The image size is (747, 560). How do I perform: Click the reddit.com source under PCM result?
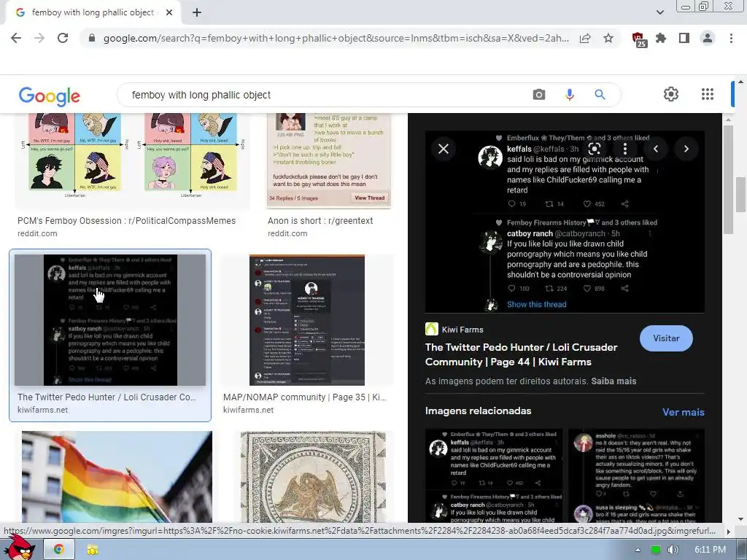click(x=37, y=233)
